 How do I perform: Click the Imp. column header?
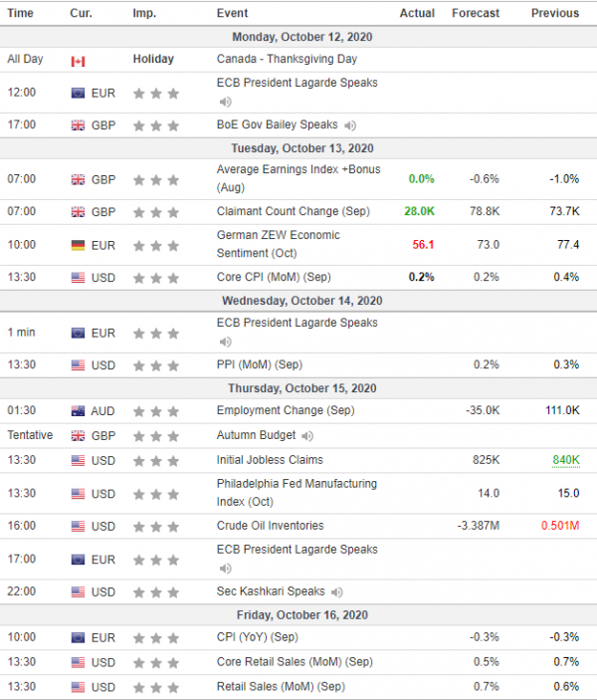point(144,13)
